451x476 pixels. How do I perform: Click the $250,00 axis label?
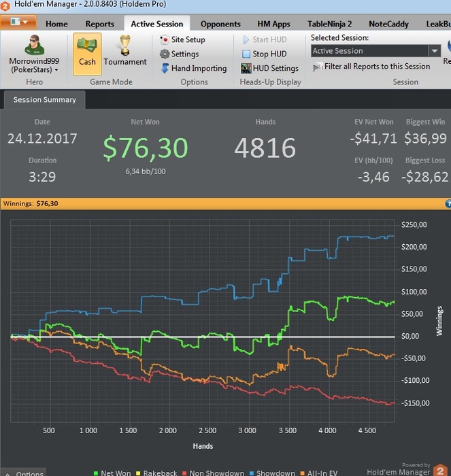pos(414,225)
